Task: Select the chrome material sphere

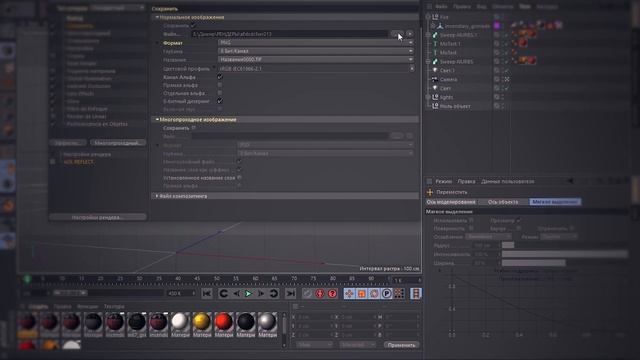Action: pos(267,322)
